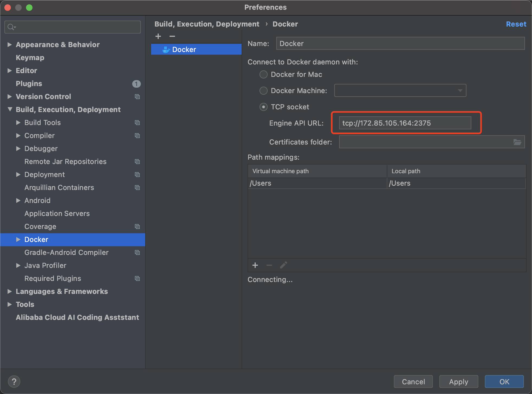Screen dimensions: 532x394
Task: Expand the Version Control section
Action: click(9, 97)
